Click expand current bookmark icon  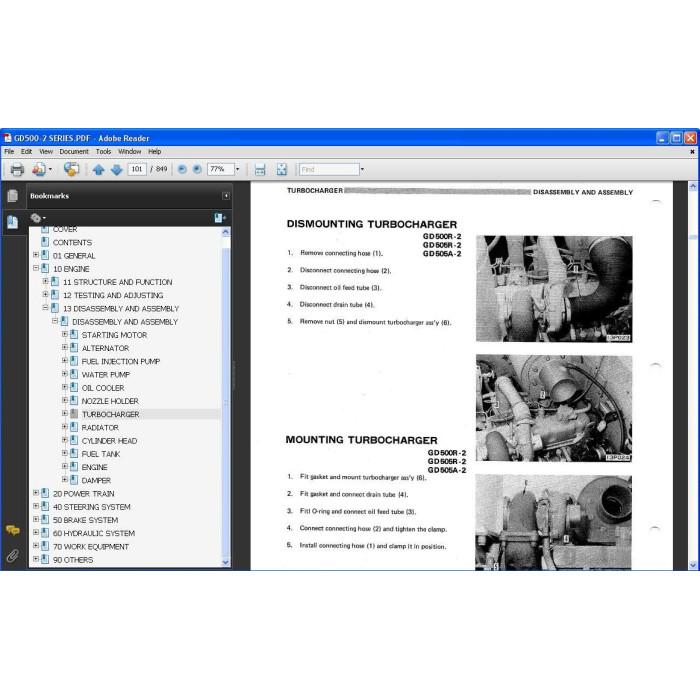pos(220,218)
